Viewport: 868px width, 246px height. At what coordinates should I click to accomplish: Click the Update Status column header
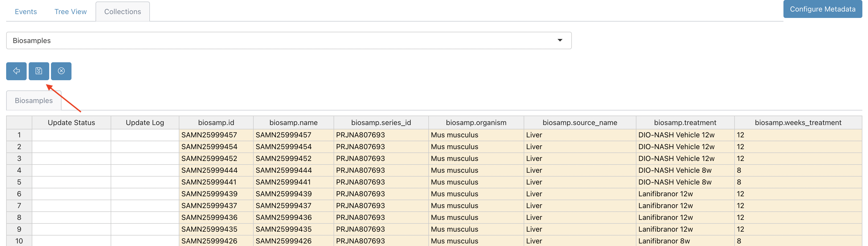point(71,123)
